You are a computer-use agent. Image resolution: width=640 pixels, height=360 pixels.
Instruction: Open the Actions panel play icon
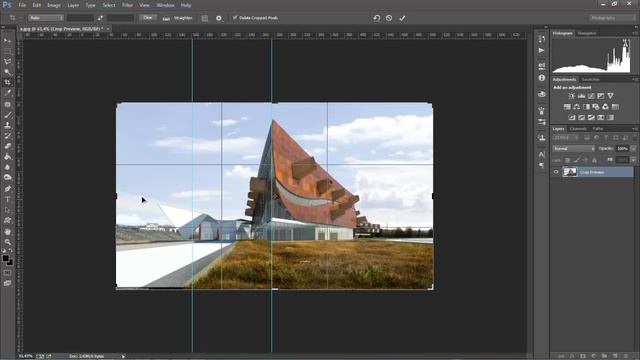(x=542, y=51)
